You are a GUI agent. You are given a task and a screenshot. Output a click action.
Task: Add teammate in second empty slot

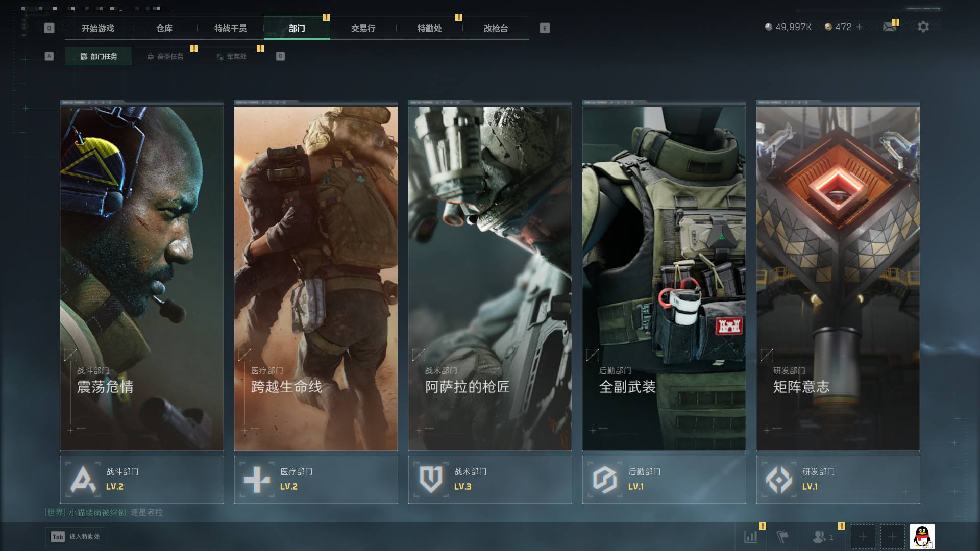892,537
